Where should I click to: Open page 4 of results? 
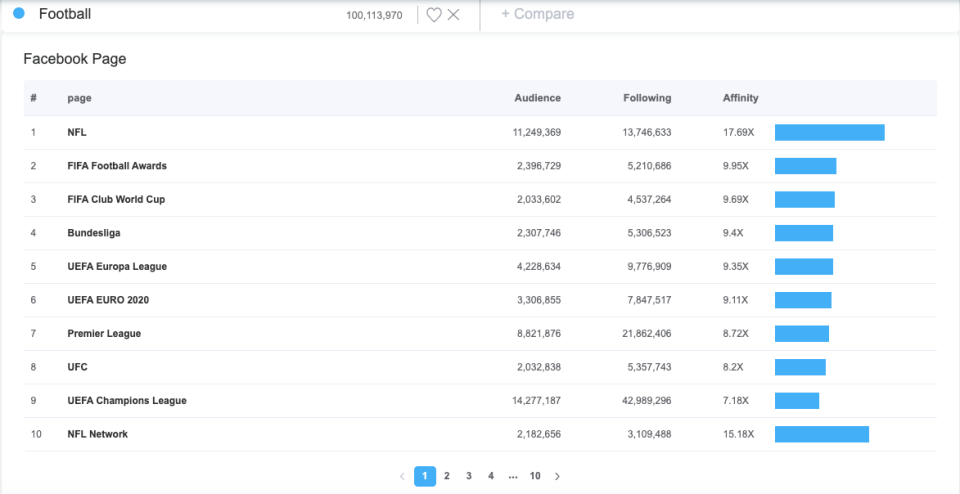[x=491, y=476]
